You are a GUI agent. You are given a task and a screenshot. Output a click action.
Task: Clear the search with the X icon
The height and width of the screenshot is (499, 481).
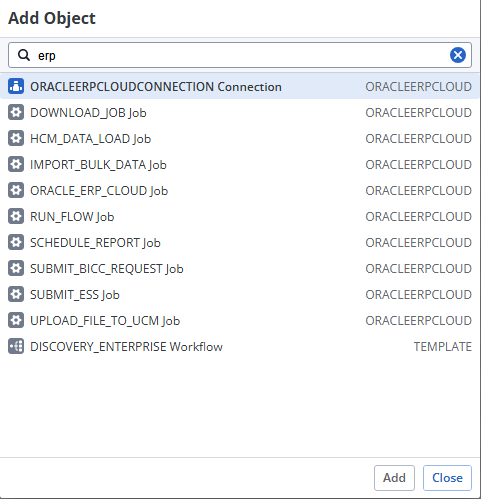coord(458,55)
